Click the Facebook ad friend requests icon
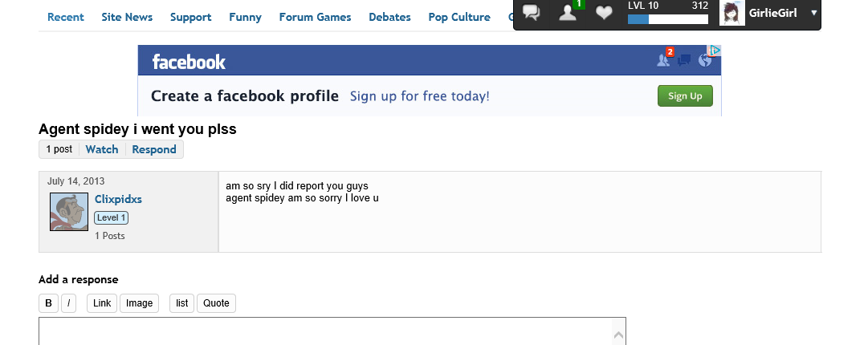Image resolution: width=868 pixels, height=345 pixels. [664, 59]
